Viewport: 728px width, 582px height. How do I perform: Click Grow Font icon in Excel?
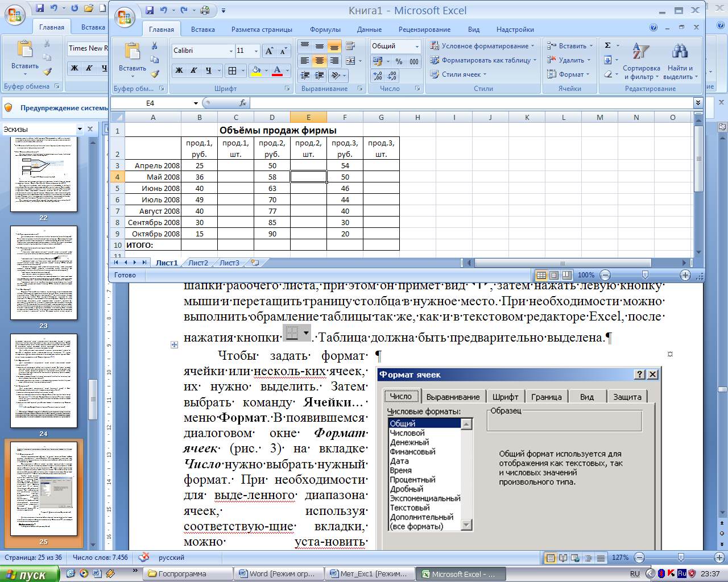[270, 51]
